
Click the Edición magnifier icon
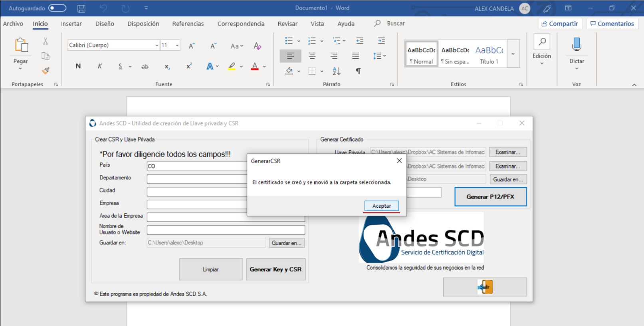[542, 42]
